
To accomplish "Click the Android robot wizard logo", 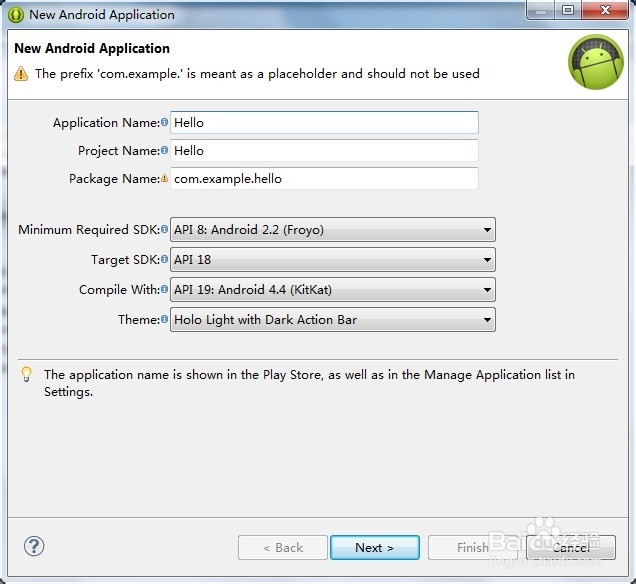I will [x=595, y=62].
